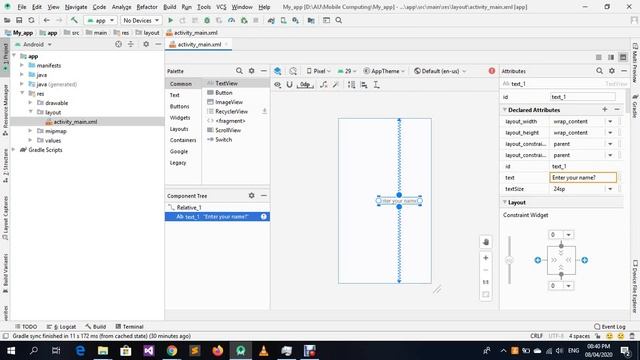Click project panel settings gear icon
This screenshot has height=360, width=640.
146,44
